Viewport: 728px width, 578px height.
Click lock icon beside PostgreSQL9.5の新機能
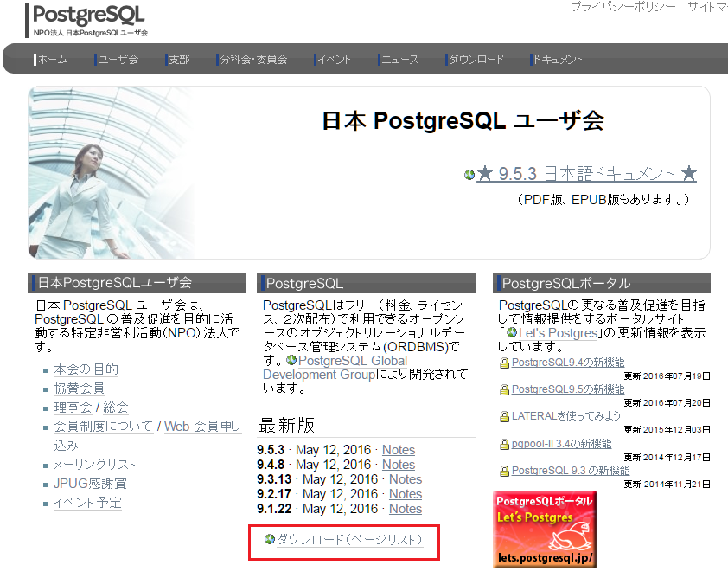[x=504, y=390]
